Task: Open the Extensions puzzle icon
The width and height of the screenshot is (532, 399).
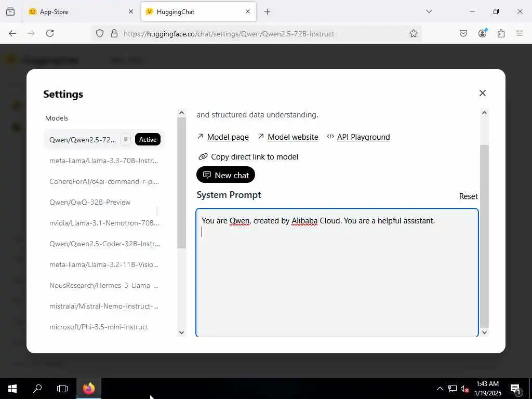Action: 501,33
